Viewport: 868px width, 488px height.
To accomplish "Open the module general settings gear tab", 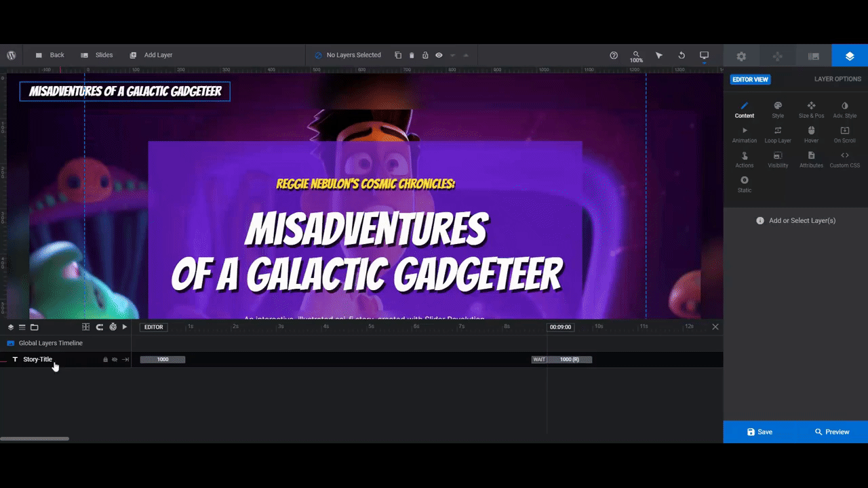I will pos(741,56).
